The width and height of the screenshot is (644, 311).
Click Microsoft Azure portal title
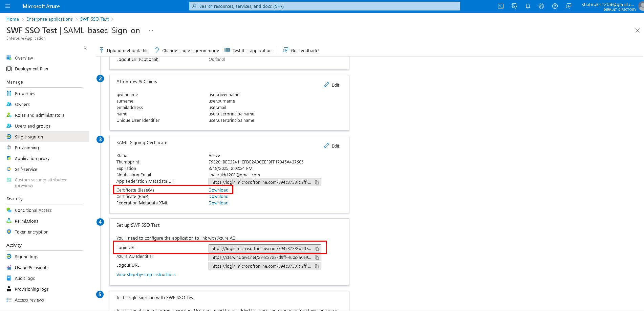click(x=41, y=6)
